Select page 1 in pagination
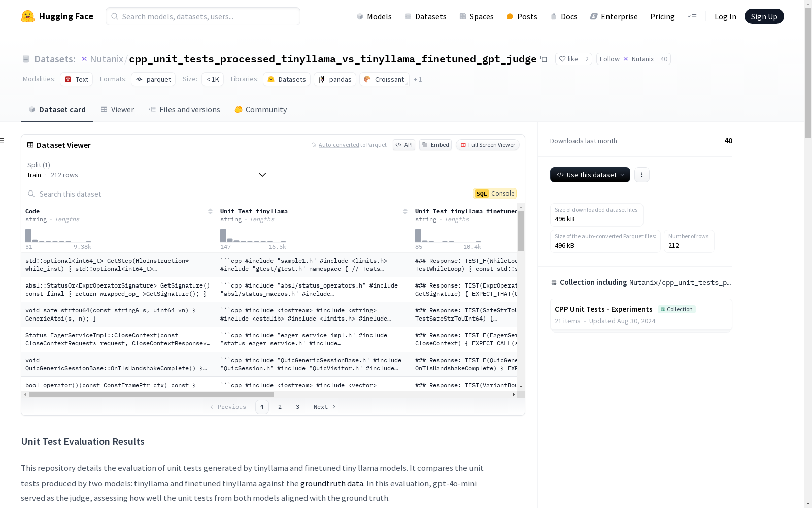Screen dimensions: 812x508 (262, 407)
